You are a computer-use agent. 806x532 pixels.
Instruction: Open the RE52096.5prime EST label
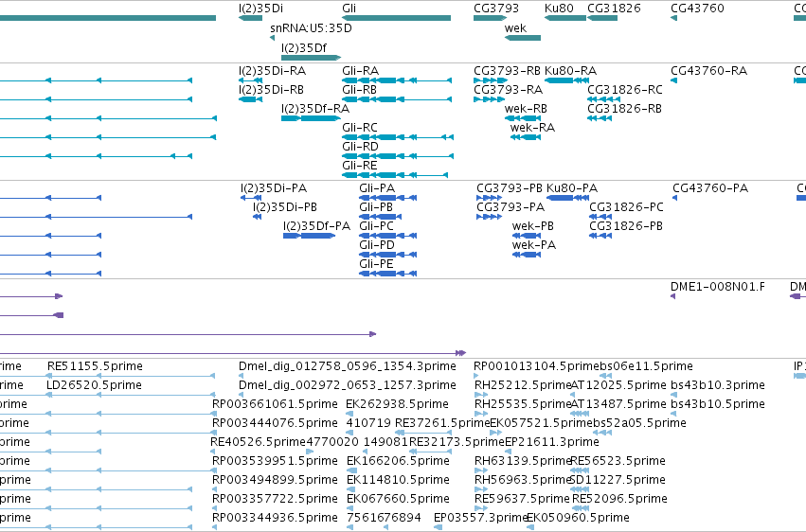[620, 499]
